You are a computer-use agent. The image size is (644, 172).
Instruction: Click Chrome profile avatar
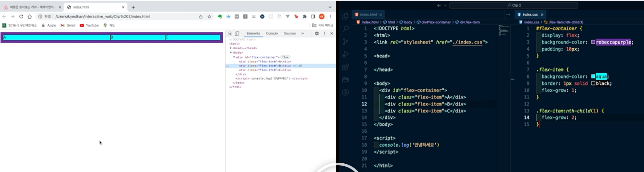click(322, 17)
